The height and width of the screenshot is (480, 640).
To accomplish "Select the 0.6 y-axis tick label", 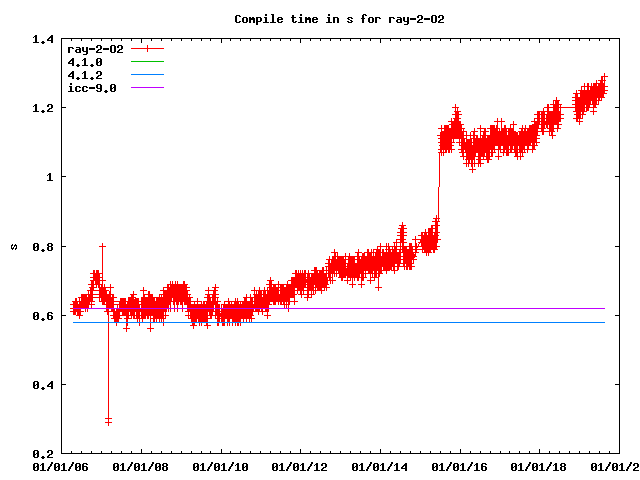I will [x=42, y=316].
